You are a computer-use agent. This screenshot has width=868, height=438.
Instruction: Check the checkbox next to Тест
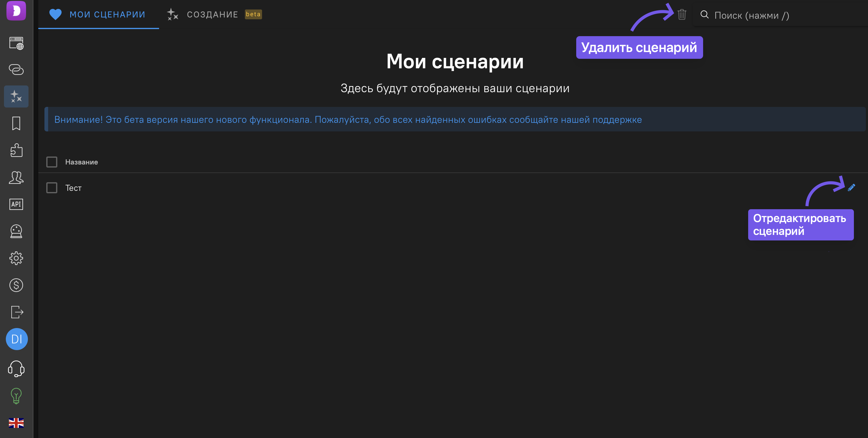pyautogui.click(x=51, y=187)
